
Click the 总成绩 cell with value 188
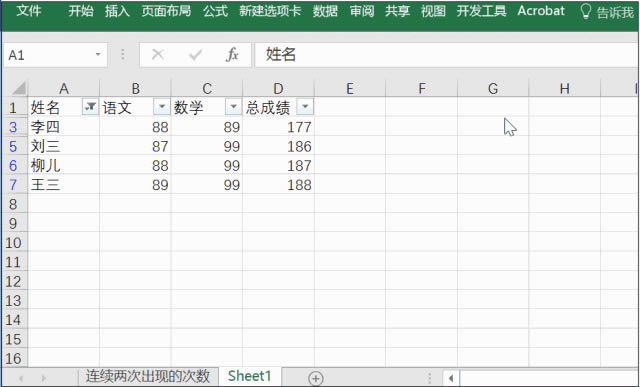[x=278, y=185]
